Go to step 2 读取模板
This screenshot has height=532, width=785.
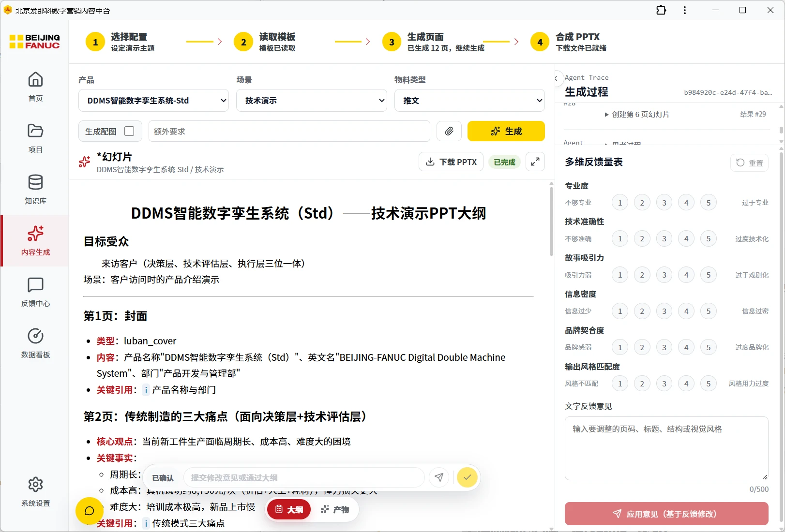point(265,42)
